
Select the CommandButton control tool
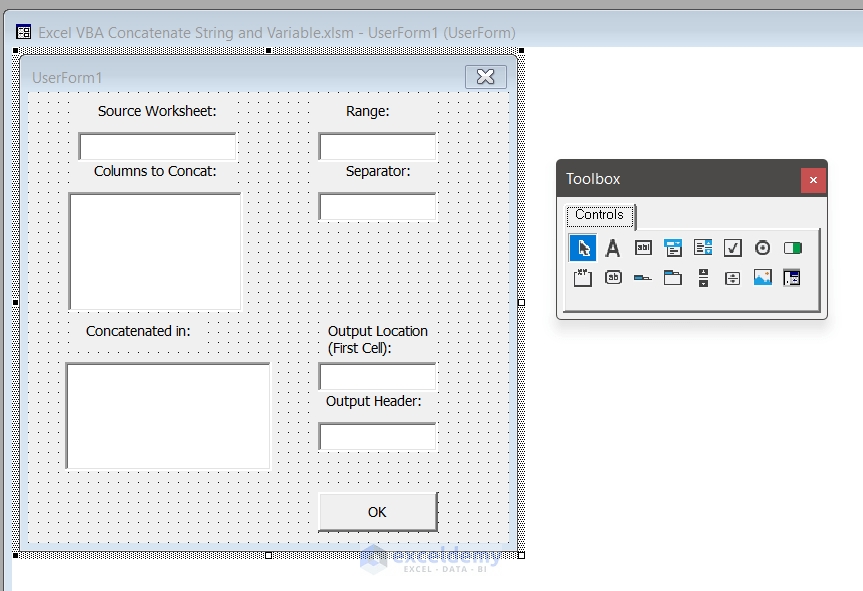(x=613, y=277)
